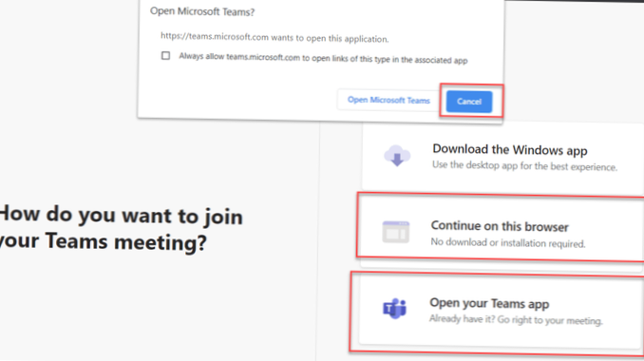Viewport: 644px width, 361px height.
Task: Select the Download the Windows app option
Action: pyautogui.click(x=502, y=158)
